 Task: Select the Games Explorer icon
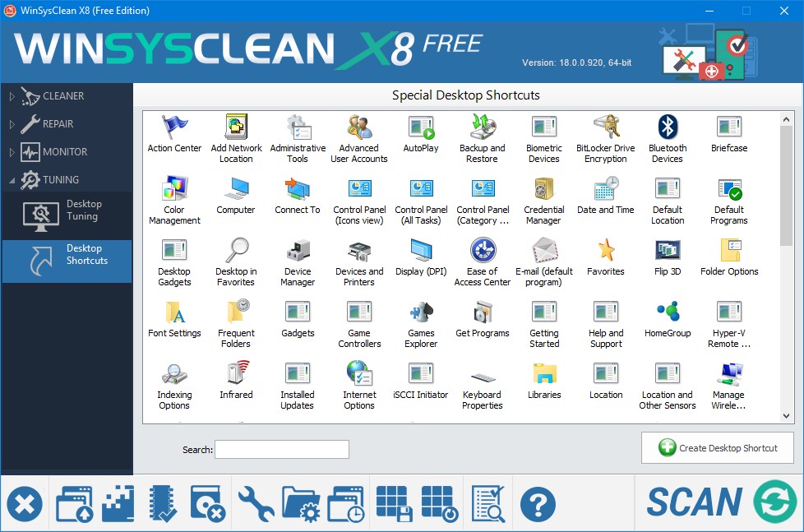point(421,312)
